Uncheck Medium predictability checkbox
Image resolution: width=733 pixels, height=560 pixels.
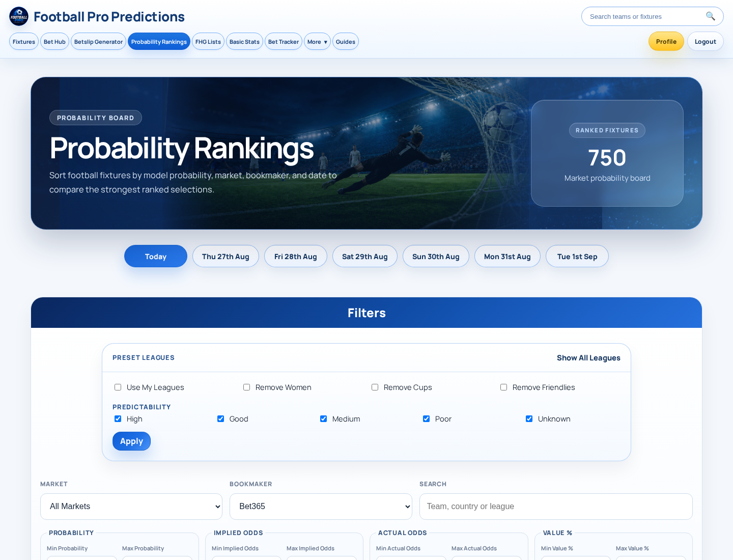(323, 419)
